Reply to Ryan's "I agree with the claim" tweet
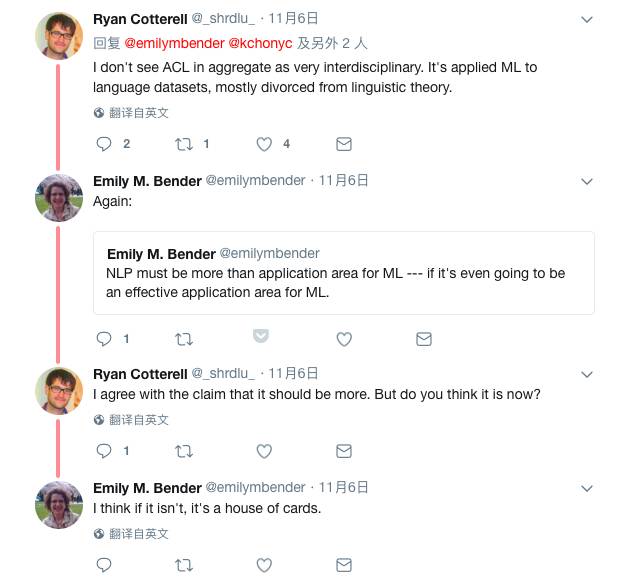The height and width of the screenshot is (582, 628). point(104,451)
